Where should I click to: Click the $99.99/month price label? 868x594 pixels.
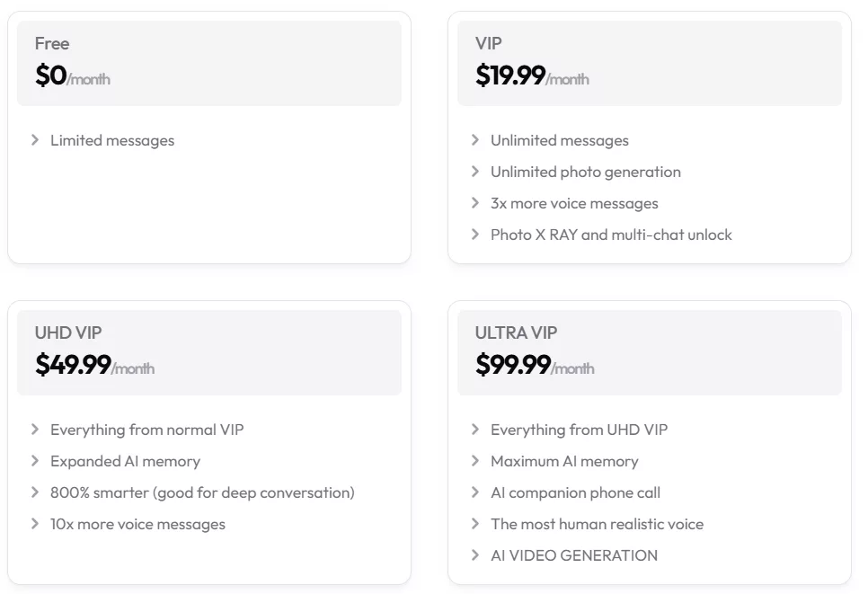point(536,365)
